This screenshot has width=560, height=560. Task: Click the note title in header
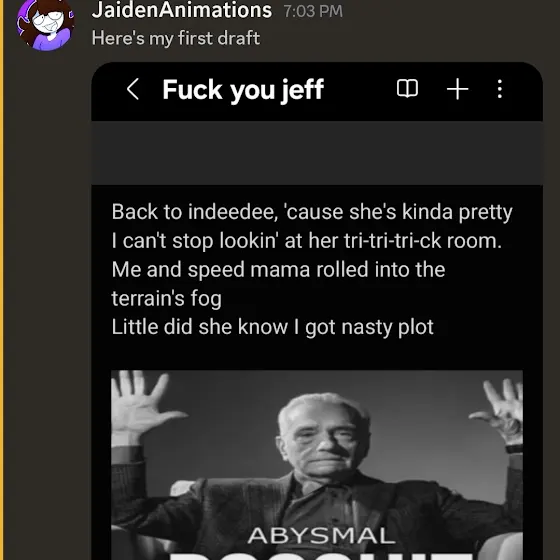pos(243,90)
